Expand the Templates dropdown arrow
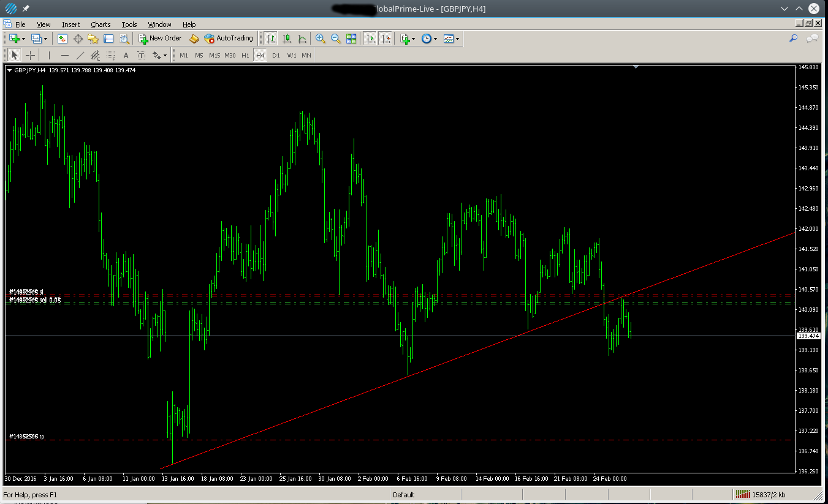Image resolution: width=828 pixels, height=504 pixels. (458, 39)
